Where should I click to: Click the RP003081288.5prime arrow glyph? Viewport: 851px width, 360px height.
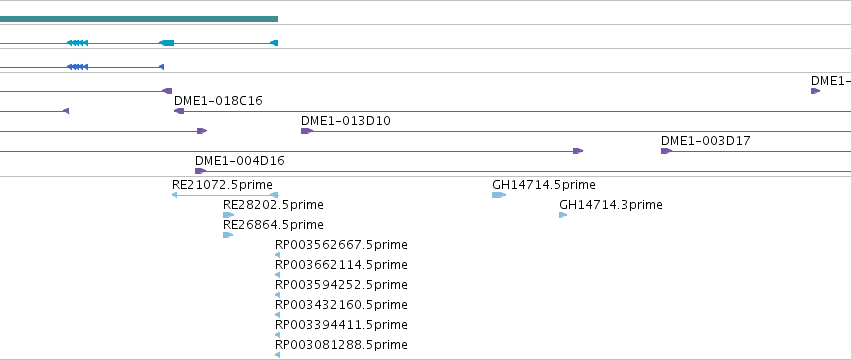[x=277, y=355]
